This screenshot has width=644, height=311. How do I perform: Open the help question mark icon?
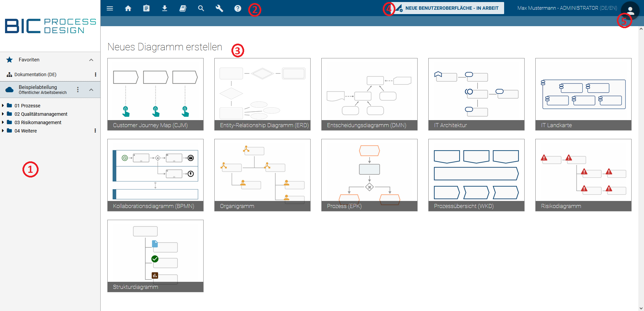click(237, 8)
